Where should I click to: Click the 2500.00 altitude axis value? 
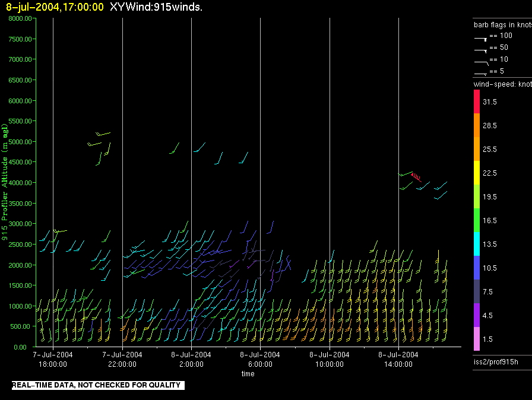[x=20, y=245]
